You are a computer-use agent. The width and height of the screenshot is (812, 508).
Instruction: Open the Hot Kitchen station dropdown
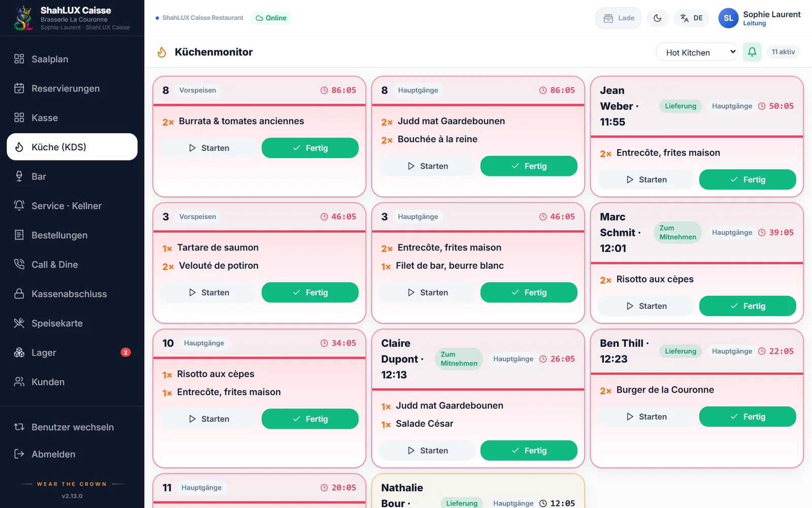pos(697,52)
